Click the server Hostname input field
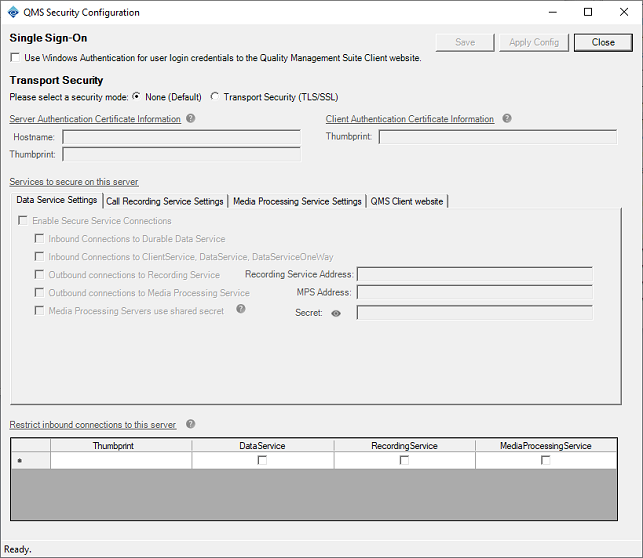The width and height of the screenshot is (643, 558). click(x=182, y=137)
